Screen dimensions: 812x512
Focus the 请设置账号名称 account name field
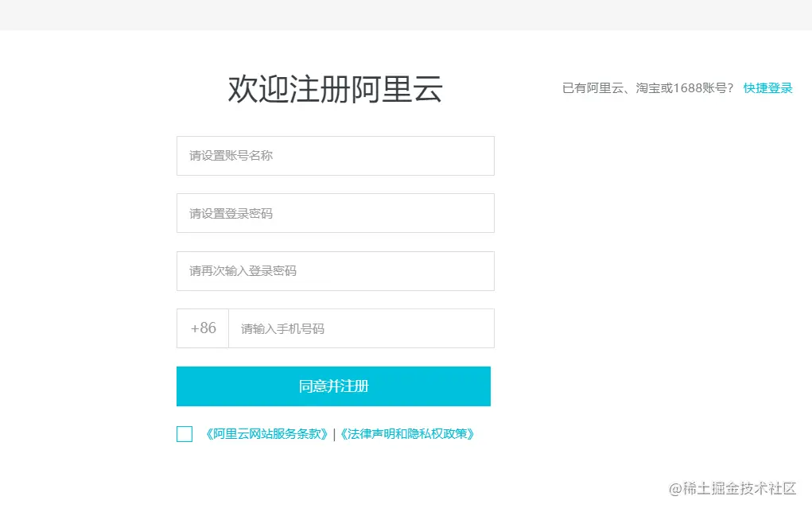pyautogui.click(x=335, y=156)
